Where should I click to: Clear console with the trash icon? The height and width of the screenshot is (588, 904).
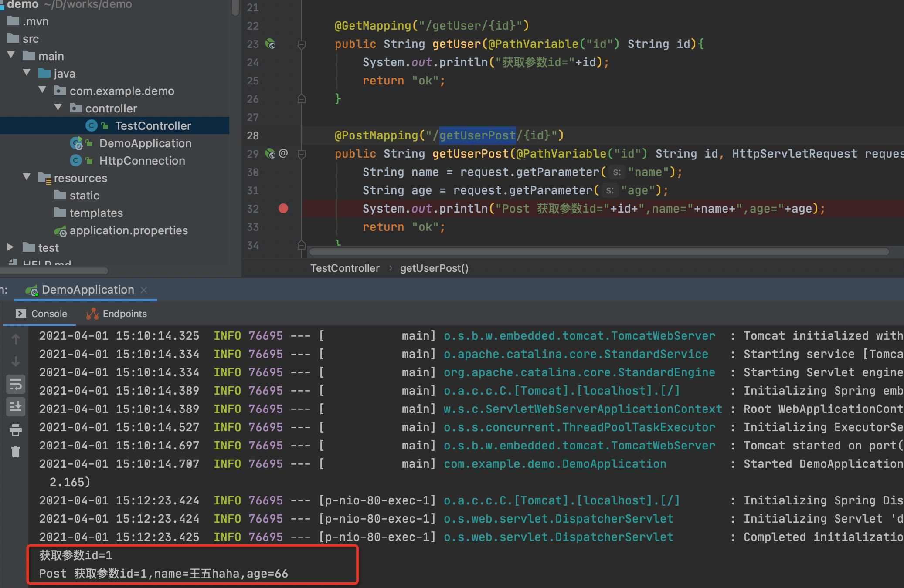click(16, 452)
